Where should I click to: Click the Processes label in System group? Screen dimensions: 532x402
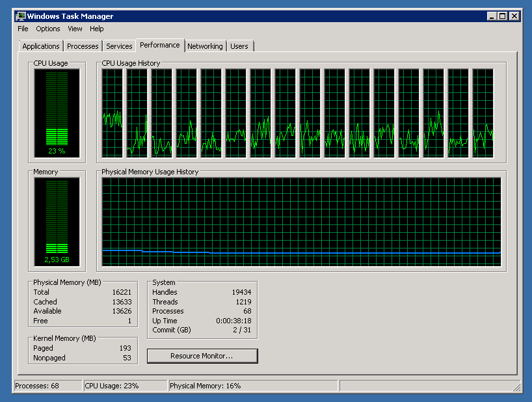[x=168, y=311]
